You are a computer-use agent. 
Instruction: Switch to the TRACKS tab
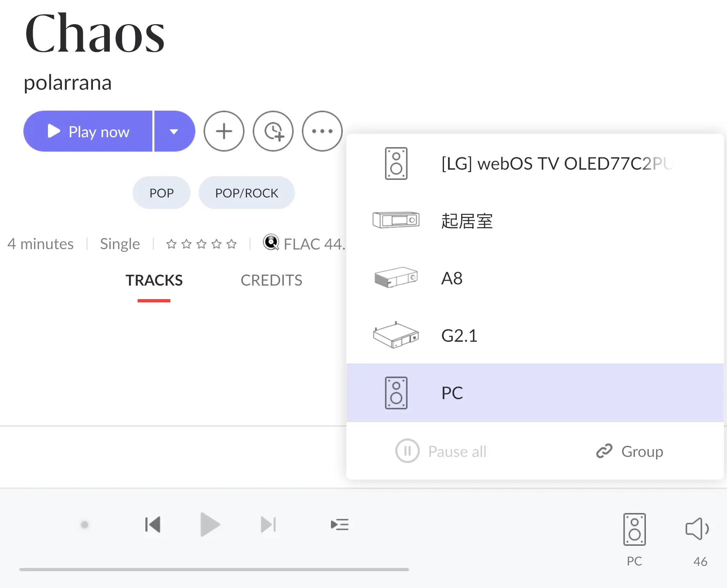154,281
